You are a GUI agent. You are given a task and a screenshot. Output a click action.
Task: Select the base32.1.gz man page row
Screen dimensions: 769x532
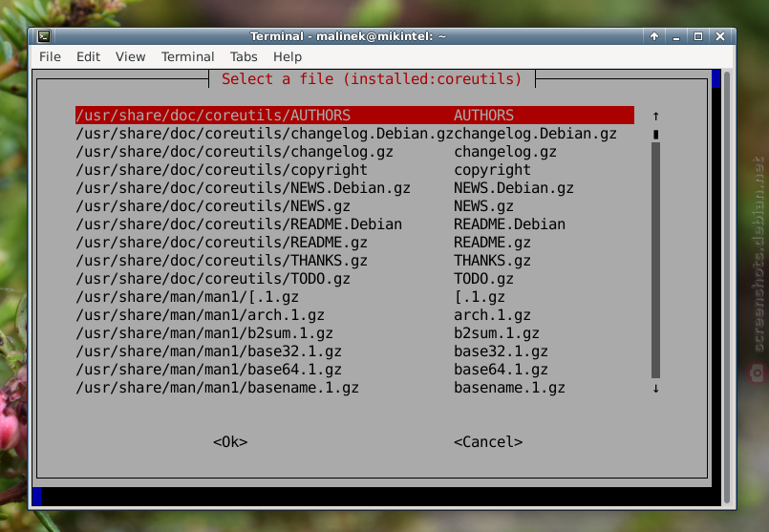coord(354,351)
